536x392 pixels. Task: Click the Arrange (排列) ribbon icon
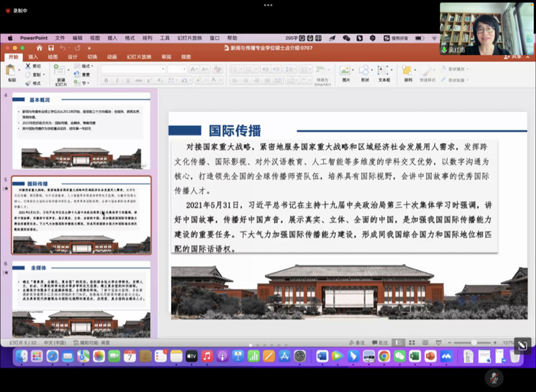(408, 71)
